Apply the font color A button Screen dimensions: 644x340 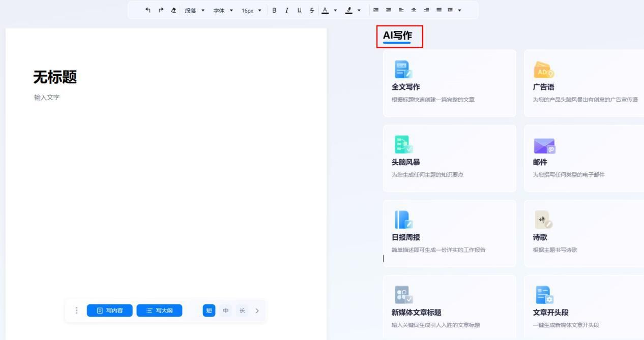coord(325,10)
